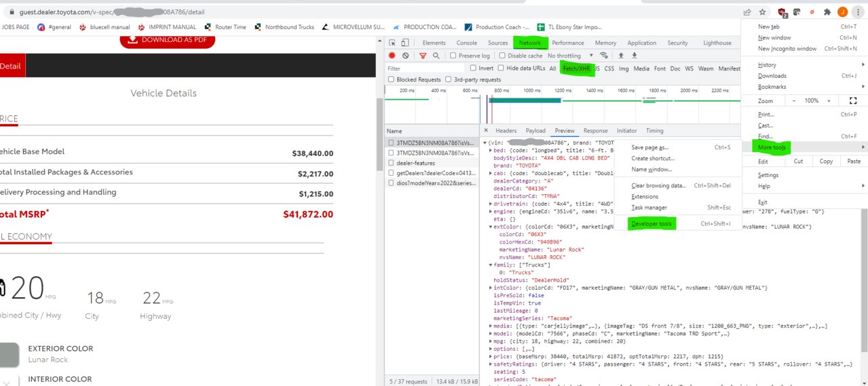868x386 pixels.
Task: Click Clear browsing data menu entry
Action: [x=658, y=185]
